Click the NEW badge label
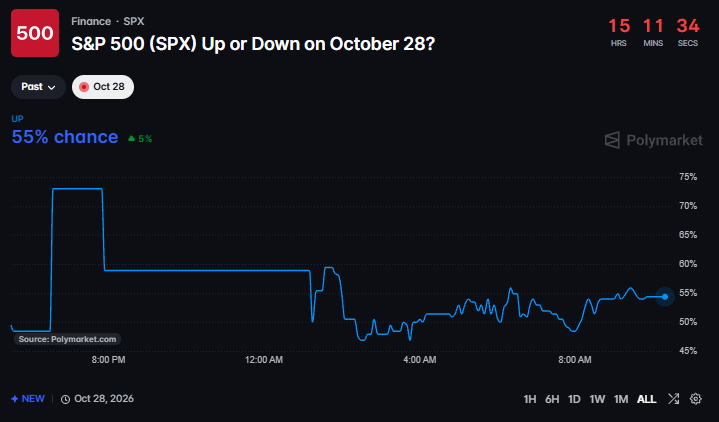The height and width of the screenshot is (422, 719). 33,399
